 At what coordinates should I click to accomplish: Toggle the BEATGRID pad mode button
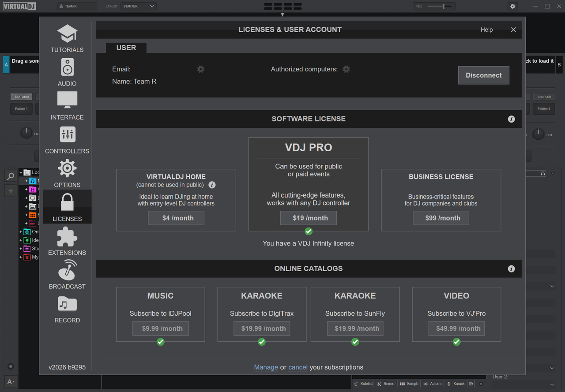click(x=22, y=97)
